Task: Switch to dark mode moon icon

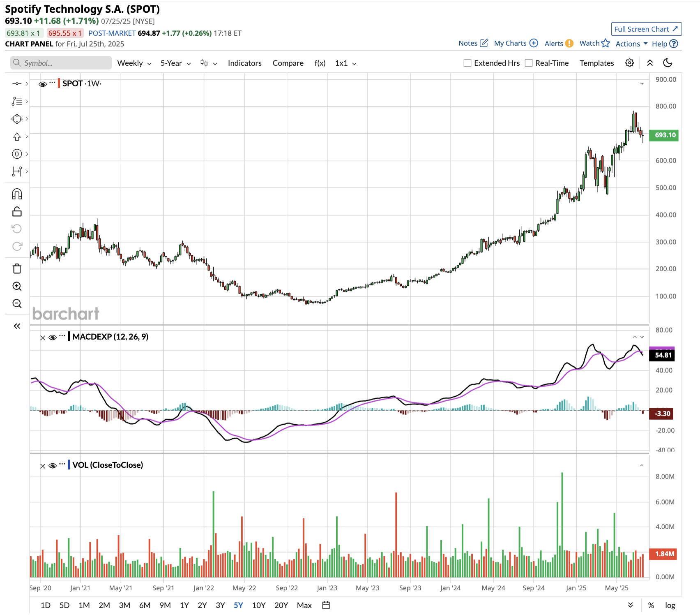Action: point(668,63)
